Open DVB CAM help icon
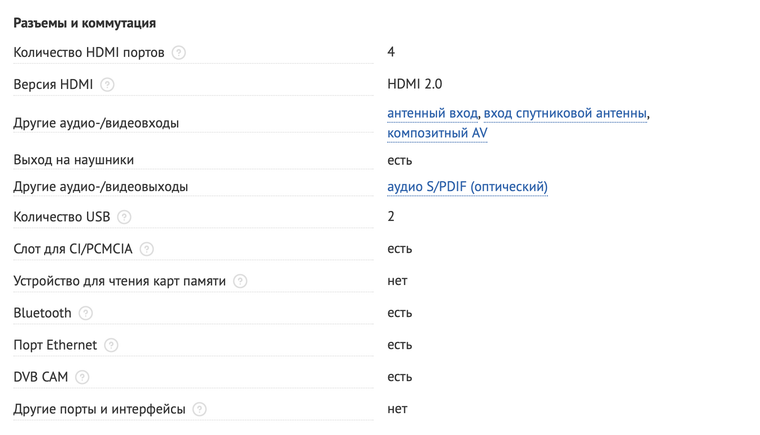 [82, 377]
